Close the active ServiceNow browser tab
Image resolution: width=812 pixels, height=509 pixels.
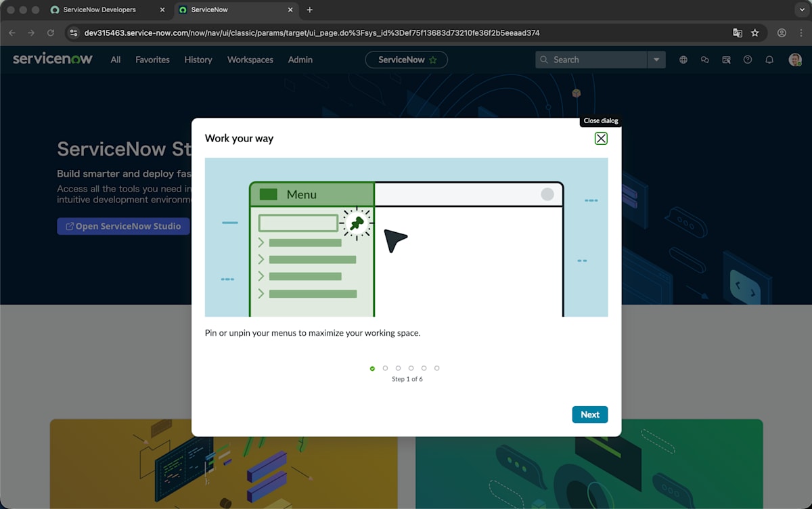pos(290,10)
